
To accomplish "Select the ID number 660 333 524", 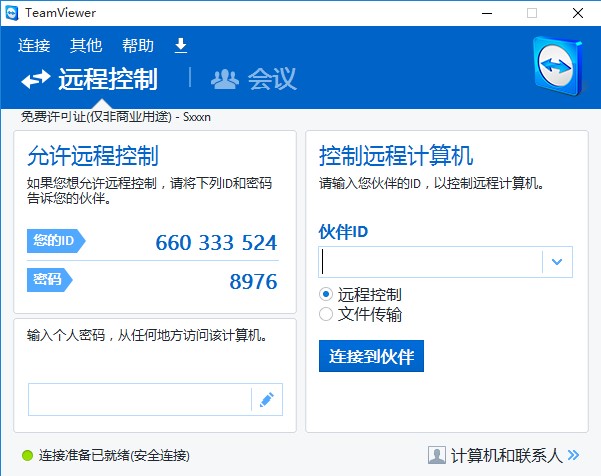I will 216,243.
